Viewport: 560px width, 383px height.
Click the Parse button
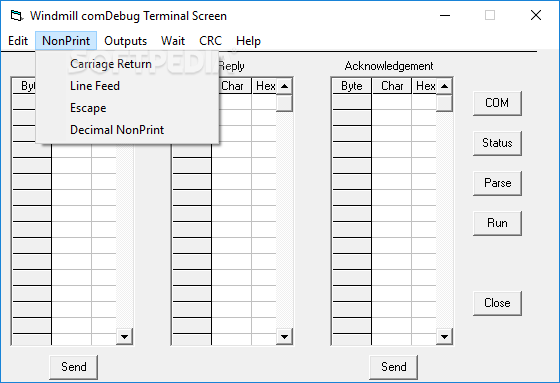(497, 183)
